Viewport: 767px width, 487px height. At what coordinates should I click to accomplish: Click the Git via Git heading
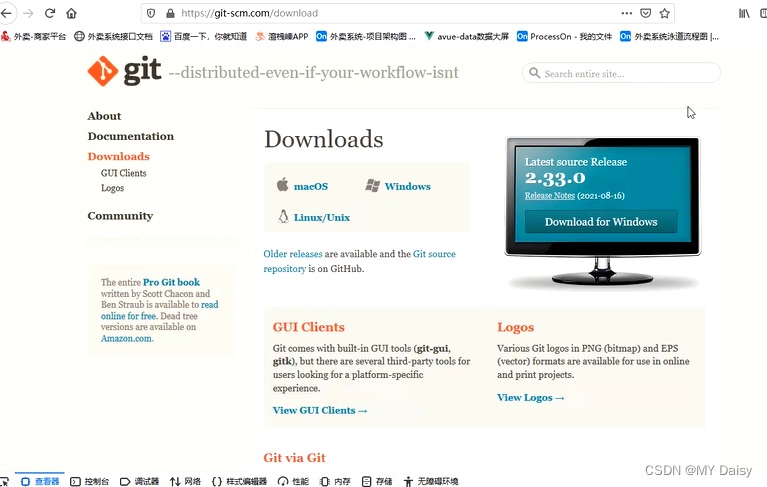(x=294, y=458)
